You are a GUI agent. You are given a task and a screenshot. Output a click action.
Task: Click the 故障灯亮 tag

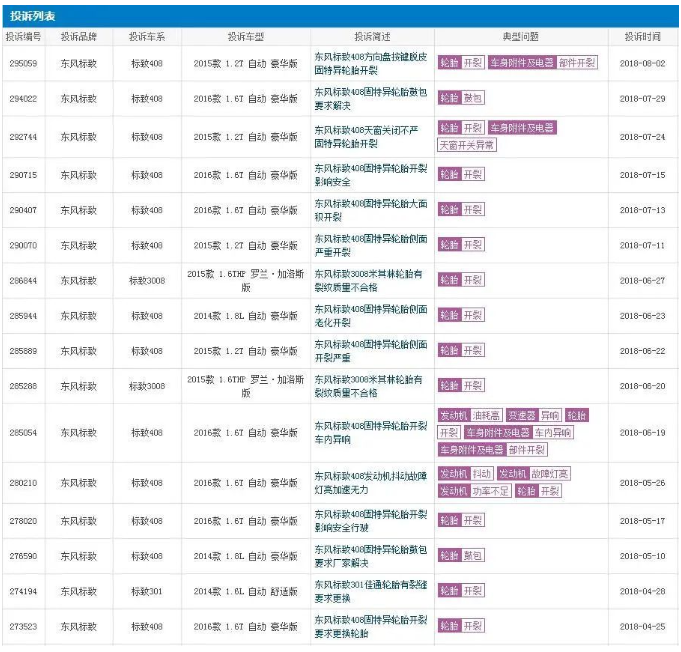549,474
